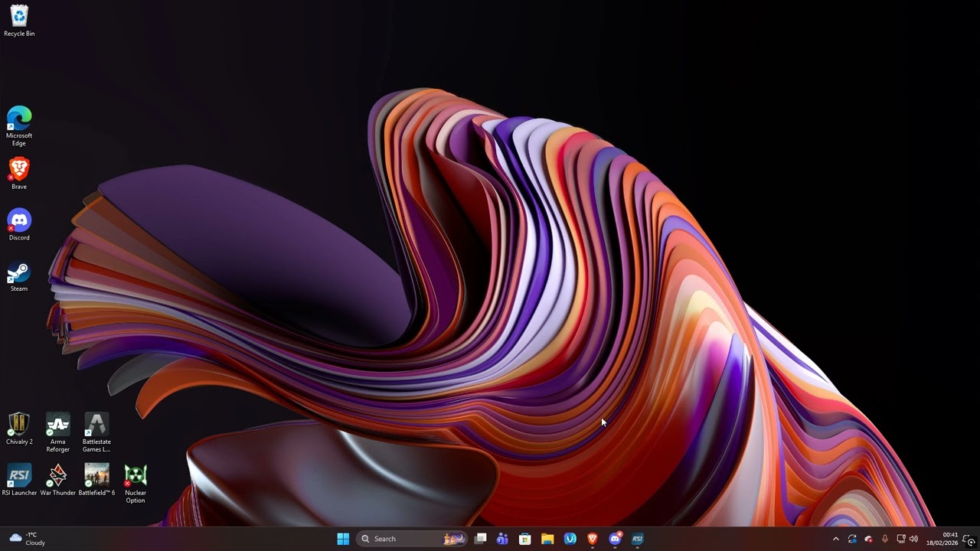Select the Recycle Bin desktop icon
The width and height of the screenshot is (980, 551).
(19, 21)
